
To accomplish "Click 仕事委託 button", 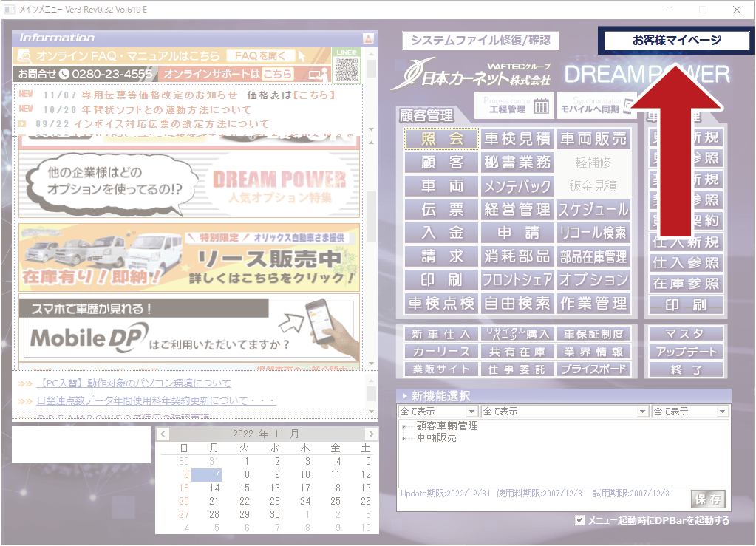I will pyautogui.click(x=517, y=369).
